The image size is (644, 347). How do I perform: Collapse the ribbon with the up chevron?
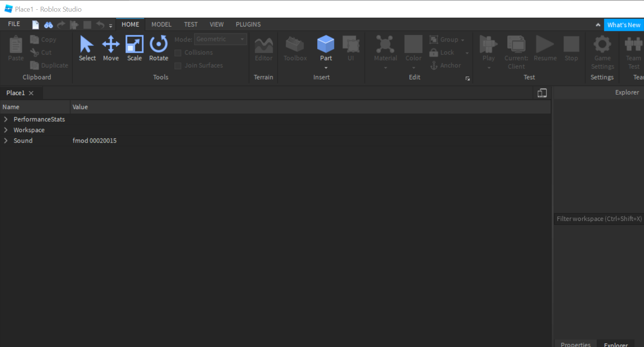598,25
